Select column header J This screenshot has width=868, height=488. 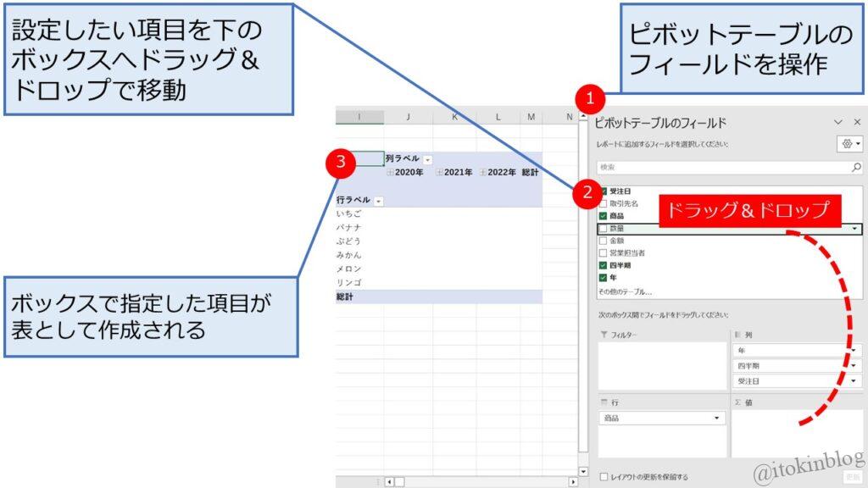[x=409, y=117]
